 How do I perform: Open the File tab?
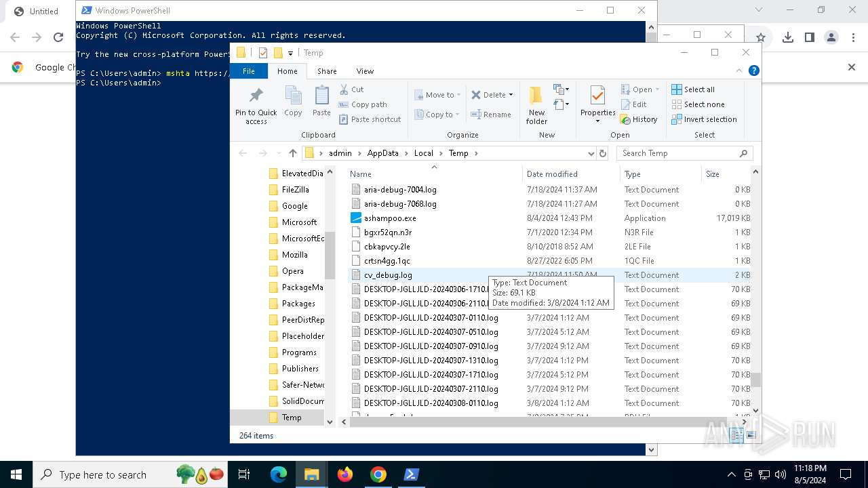tap(249, 71)
